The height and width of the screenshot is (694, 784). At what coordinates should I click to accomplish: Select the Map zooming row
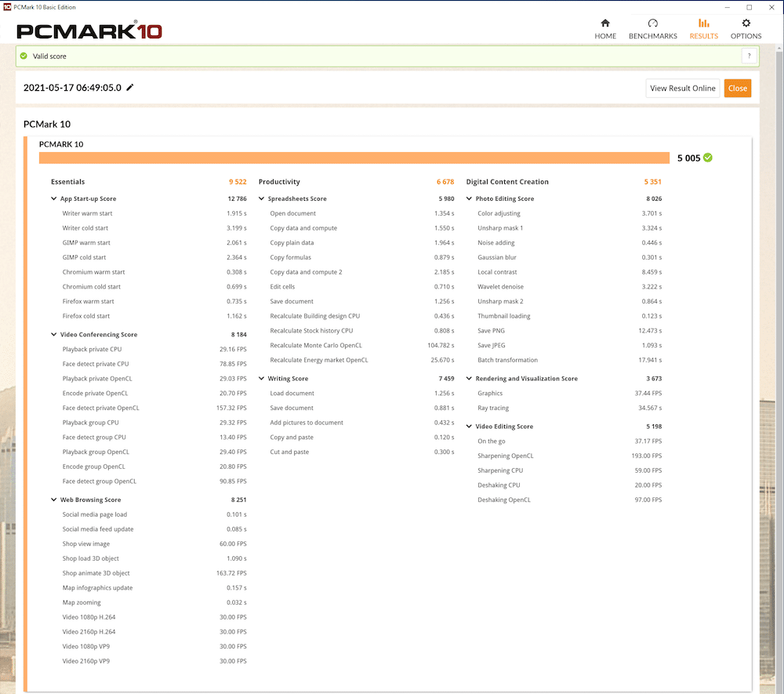tap(154, 602)
